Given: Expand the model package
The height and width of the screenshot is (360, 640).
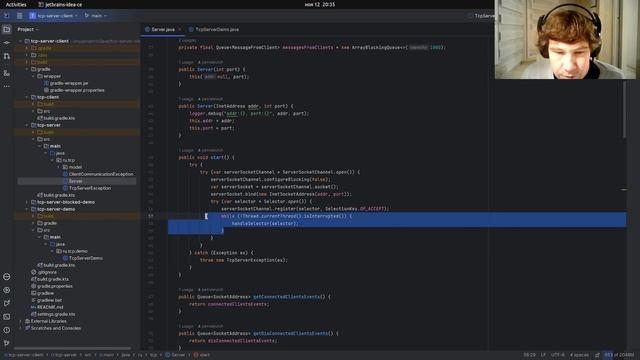Looking at the screenshot, I should click(59, 167).
